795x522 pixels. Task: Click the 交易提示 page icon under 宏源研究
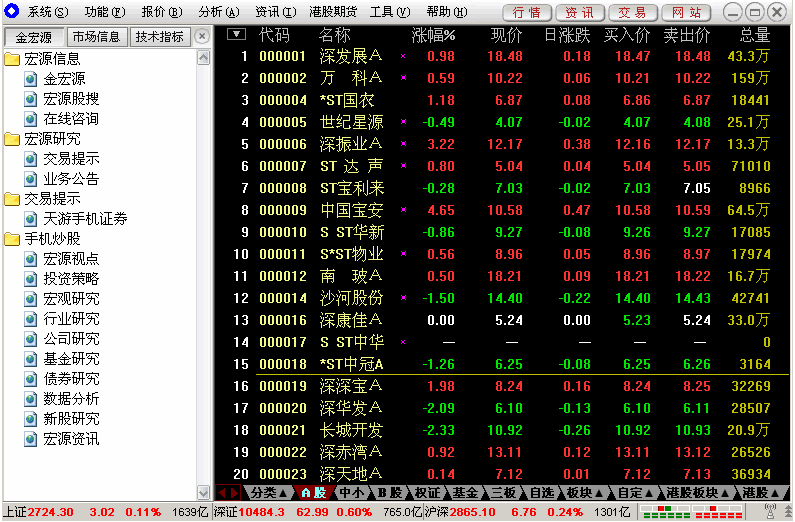(x=31, y=159)
